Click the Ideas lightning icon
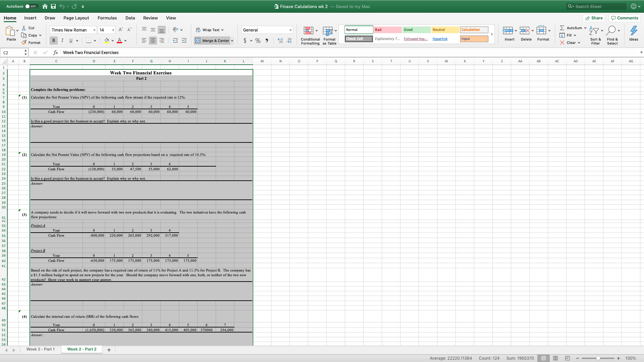Viewport: 644px width, 362px height. click(633, 31)
